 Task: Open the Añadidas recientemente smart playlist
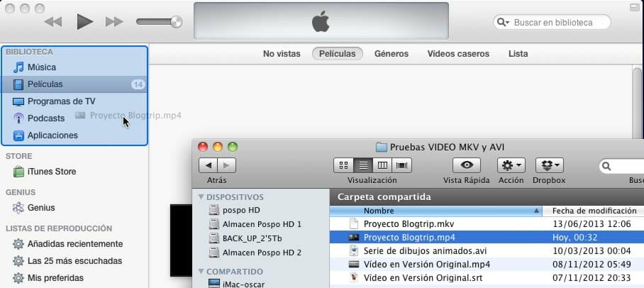click(74, 244)
